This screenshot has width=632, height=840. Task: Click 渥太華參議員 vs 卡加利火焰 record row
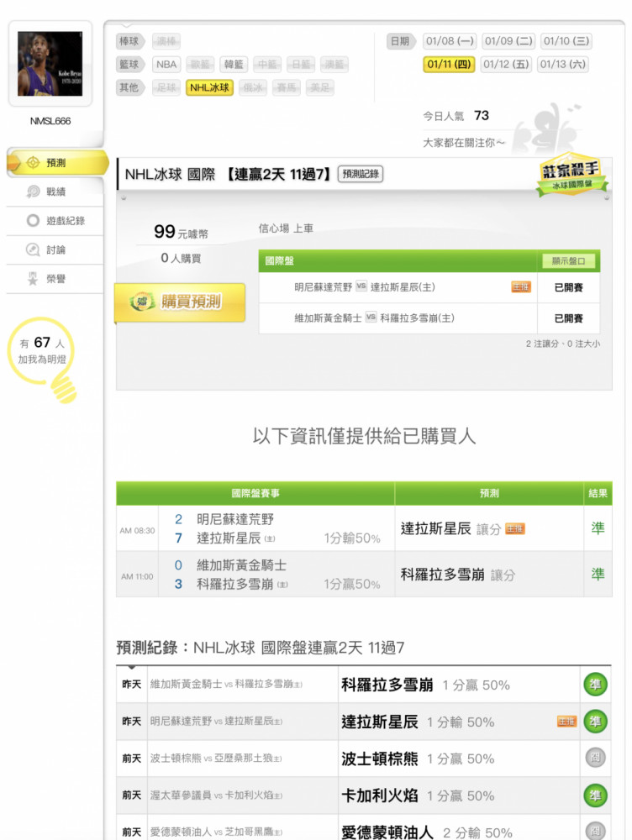coord(363,795)
